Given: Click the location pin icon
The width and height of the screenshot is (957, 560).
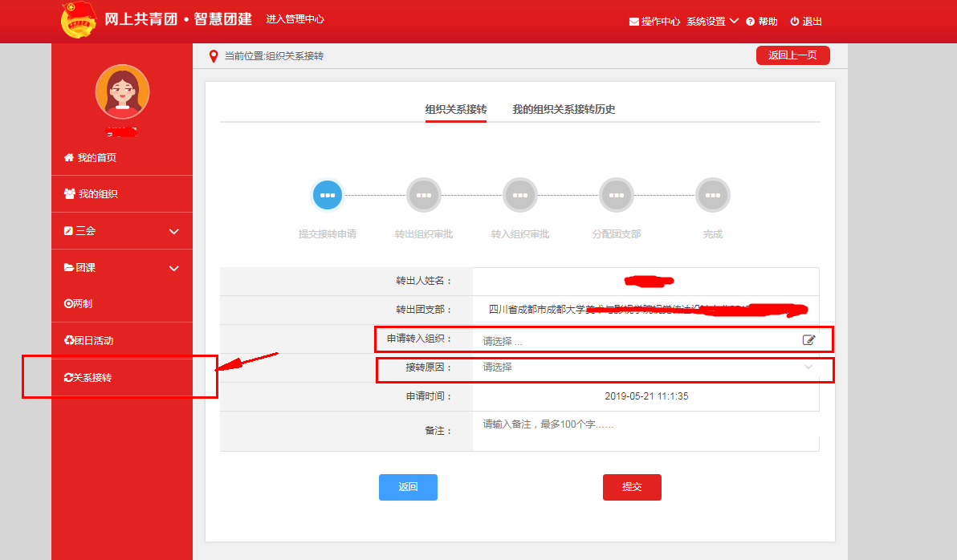Looking at the screenshot, I should point(213,56).
